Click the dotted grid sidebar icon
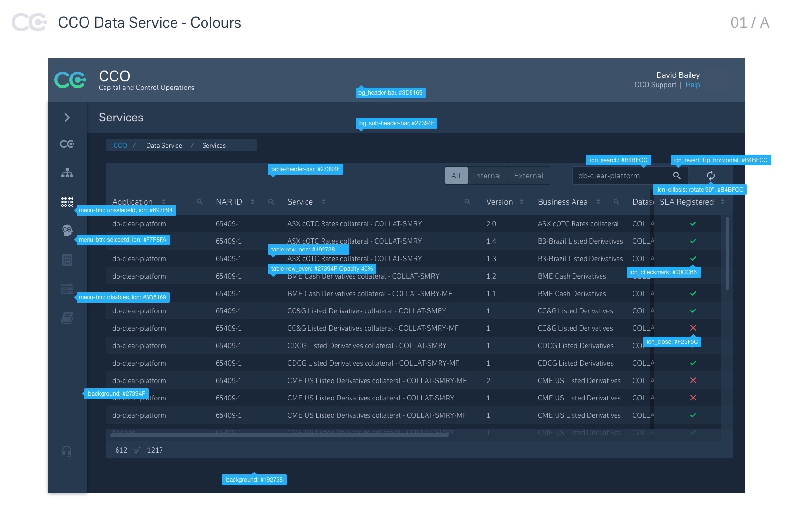The image size is (793, 532). coord(67,202)
